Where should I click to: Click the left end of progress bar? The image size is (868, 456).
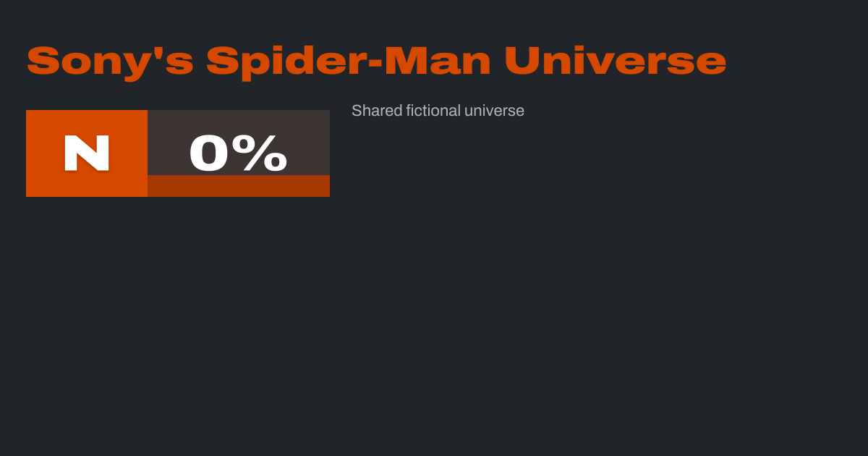click(x=152, y=186)
